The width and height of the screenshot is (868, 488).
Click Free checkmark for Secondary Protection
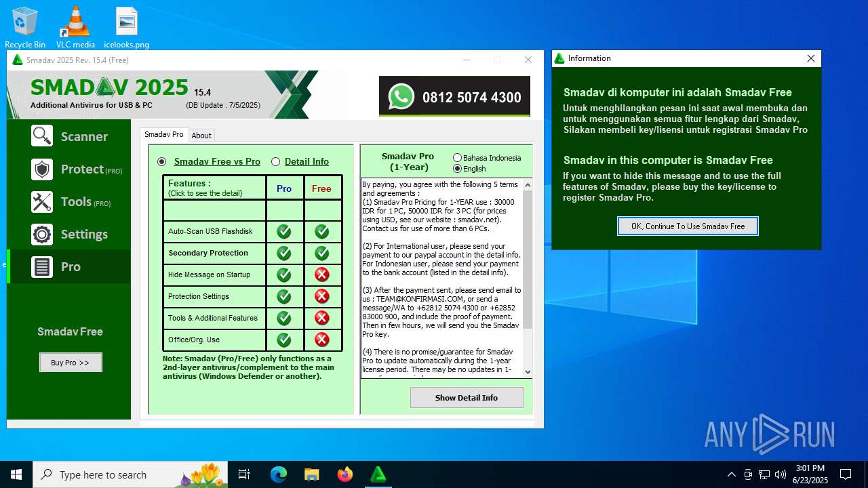[321, 253]
